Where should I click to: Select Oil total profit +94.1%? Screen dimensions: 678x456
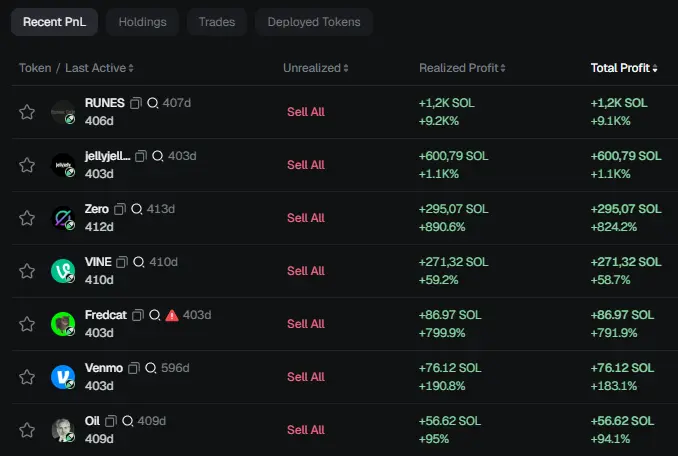(610, 439)
